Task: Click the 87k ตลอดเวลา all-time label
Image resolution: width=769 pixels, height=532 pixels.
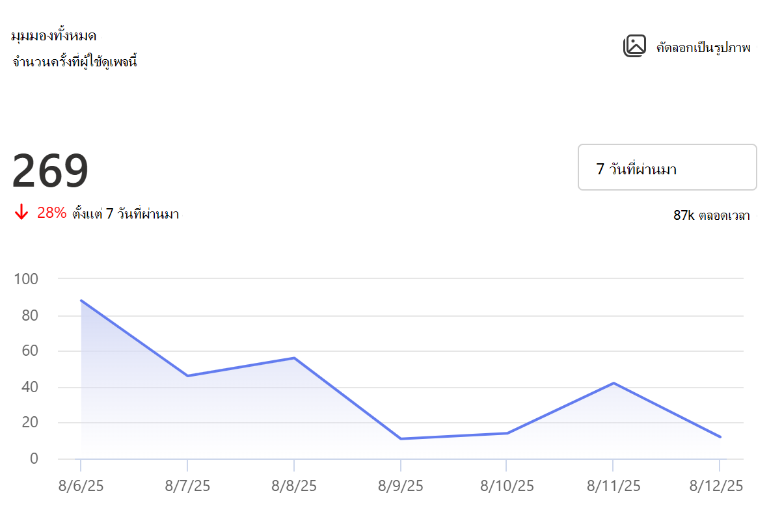Action: coord(712,215)
